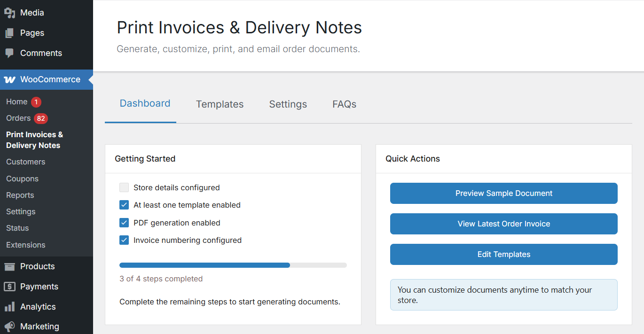Click the Pages icon in sidebar
Image resolution: width=644 pixels, height=334 pixels.
coord(9,33)
